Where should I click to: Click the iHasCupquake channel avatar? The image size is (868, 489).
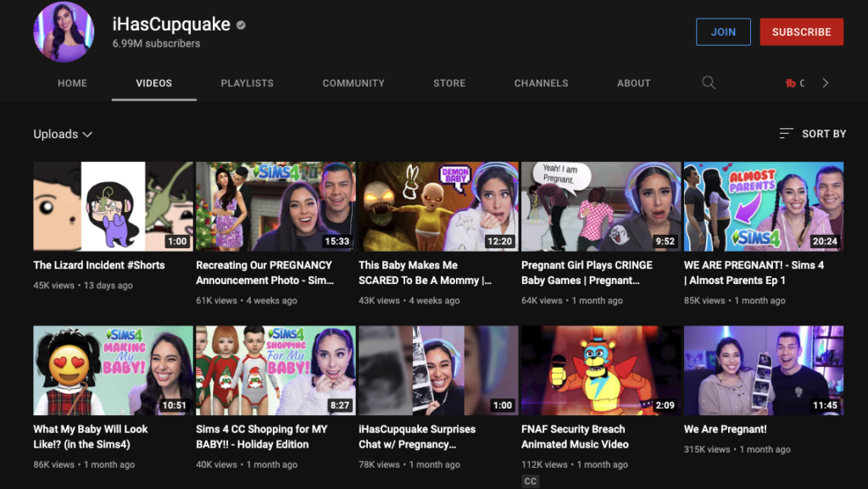coord(64,31)
